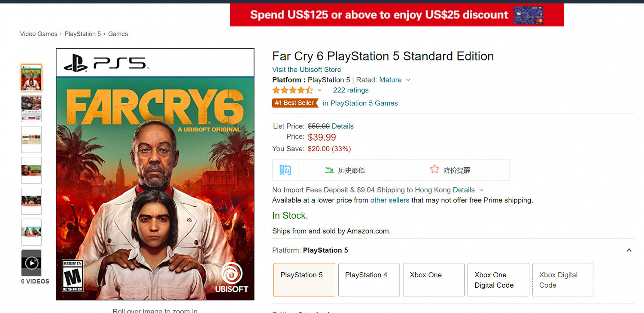
Task: Visit the Ubisoft Store link
Action: pyautogui.click(x=307, y=70)
